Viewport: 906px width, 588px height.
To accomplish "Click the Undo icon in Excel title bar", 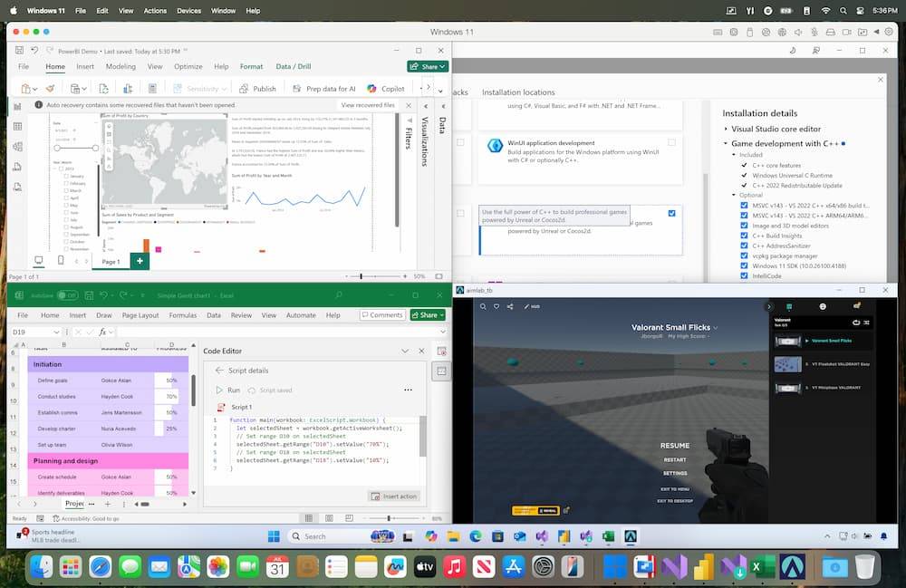I will 106,295.
